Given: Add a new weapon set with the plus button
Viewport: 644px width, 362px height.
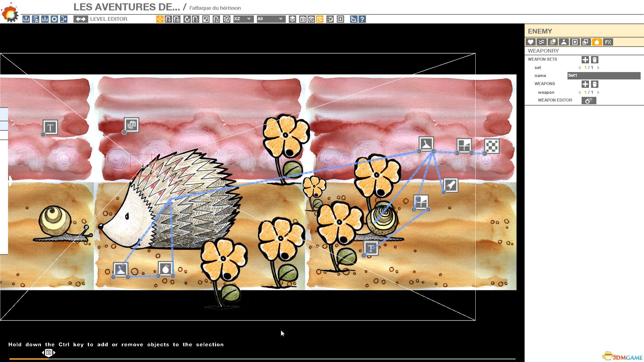Looking at the screenshot, I should coord(585,60).
